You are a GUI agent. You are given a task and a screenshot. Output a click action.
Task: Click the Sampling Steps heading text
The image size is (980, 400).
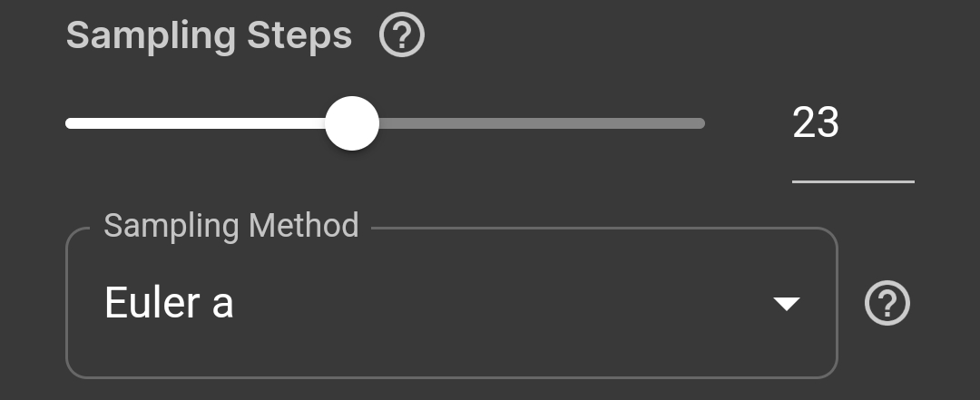[209, 36]
